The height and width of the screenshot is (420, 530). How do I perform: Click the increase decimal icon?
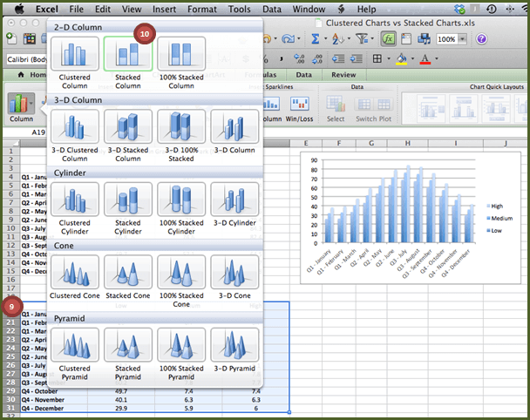[299, 58]
